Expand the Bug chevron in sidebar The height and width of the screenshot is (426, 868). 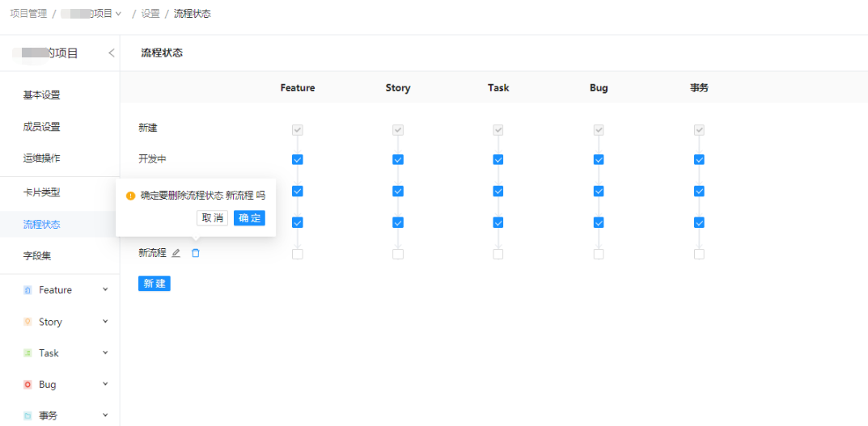coord(105,384)
